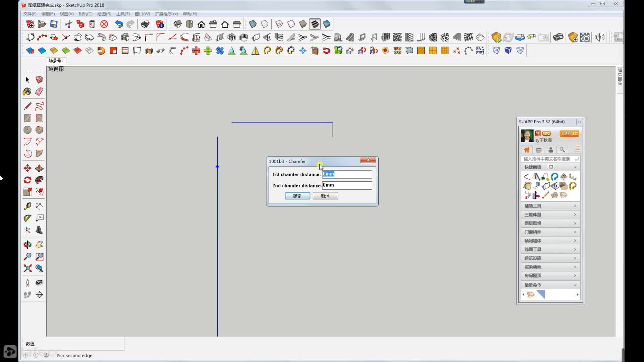Enable Wireframe face style
This screenshot has width=644, height=362.
pyautogui.click(x=279, y=24)
